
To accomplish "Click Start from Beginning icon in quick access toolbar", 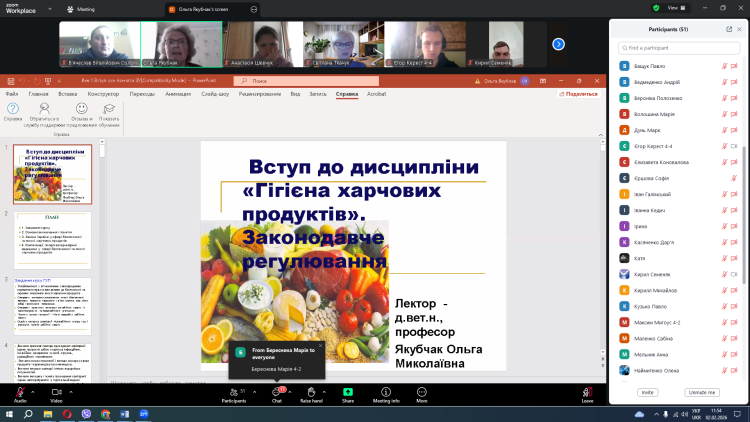I will pyautogui.click(x=48, y=81).
